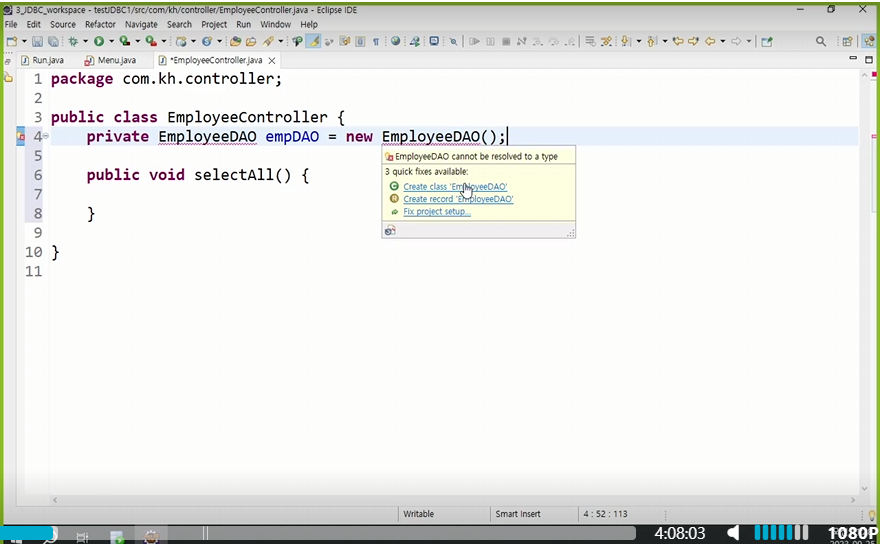The width and height of the screenshot is (880, 544).
Task: Switch to the Run.java editor tab
Action: [x=42, y=60]
